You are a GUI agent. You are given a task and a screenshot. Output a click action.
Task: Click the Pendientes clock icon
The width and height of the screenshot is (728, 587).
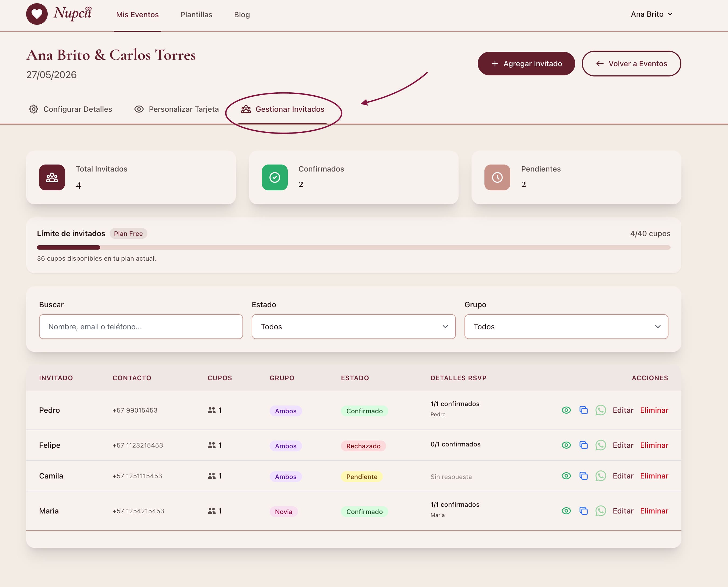(497, 177)
